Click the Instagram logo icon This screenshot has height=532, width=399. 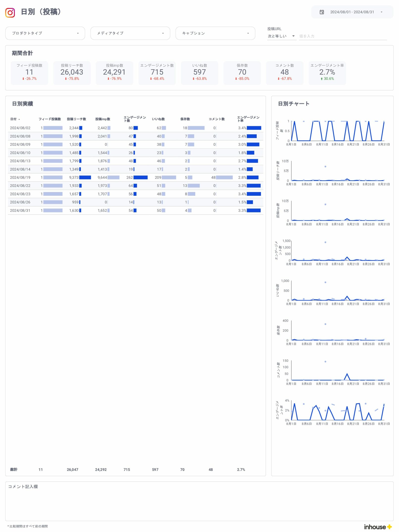click(10, 12)
